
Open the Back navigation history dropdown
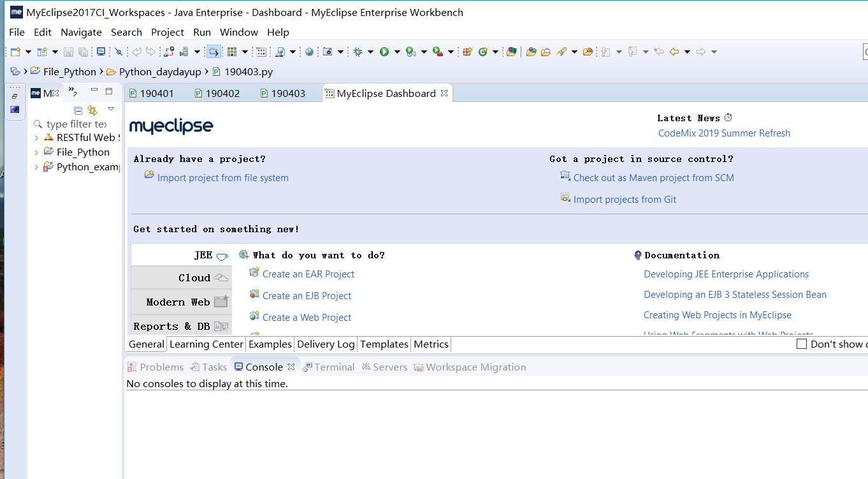(687, 52)
